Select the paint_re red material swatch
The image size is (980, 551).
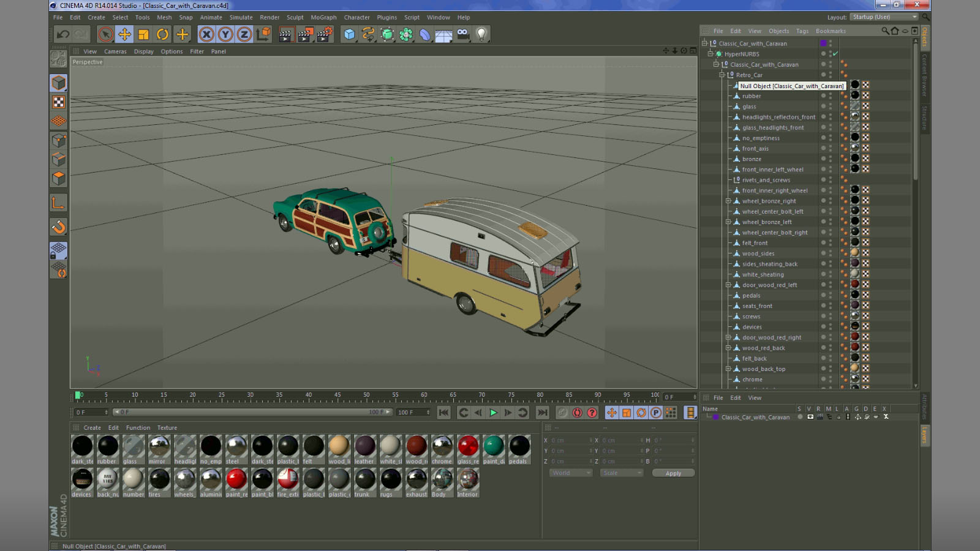(236, 479)
